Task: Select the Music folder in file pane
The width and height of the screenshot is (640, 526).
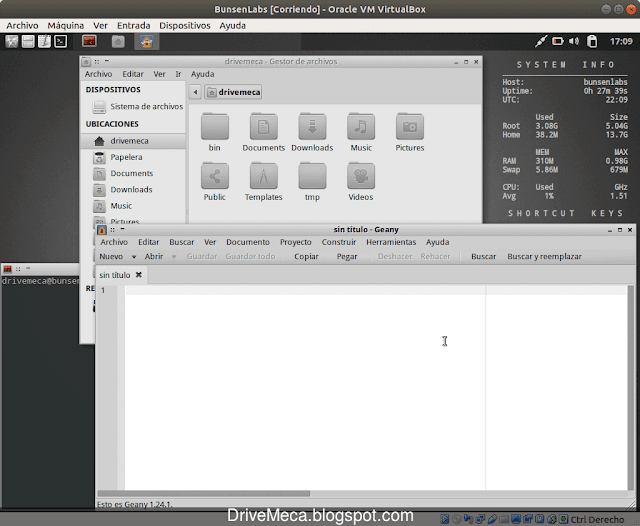Action: tap(361, 132)
